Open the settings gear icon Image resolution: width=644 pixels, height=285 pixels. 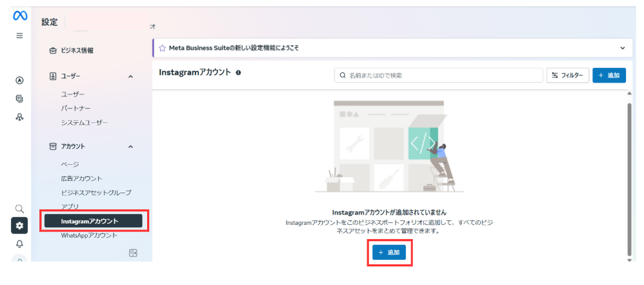(x=19, y=226)
